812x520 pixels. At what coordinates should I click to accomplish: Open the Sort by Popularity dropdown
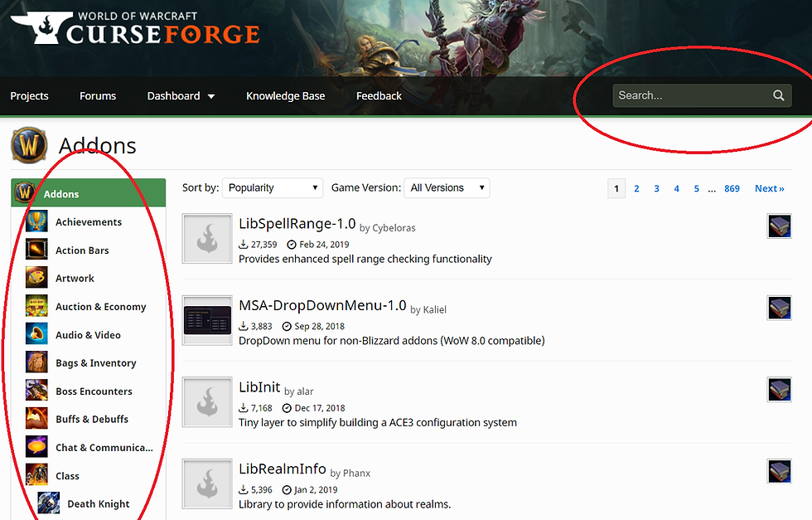(x=273, y=187)
